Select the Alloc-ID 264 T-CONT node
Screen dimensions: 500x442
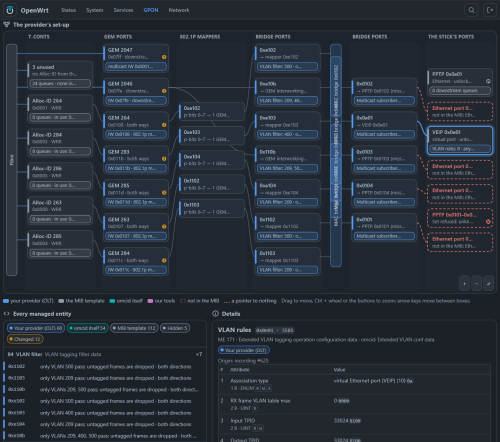coord(60,109)
